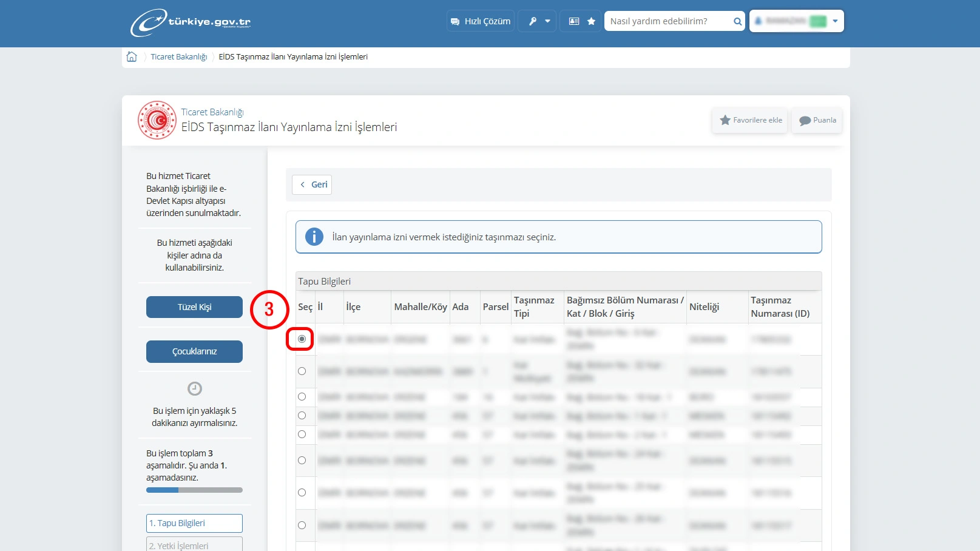Select the first property radio button
This screenshot has height=551, width=980.
point(302,339)
